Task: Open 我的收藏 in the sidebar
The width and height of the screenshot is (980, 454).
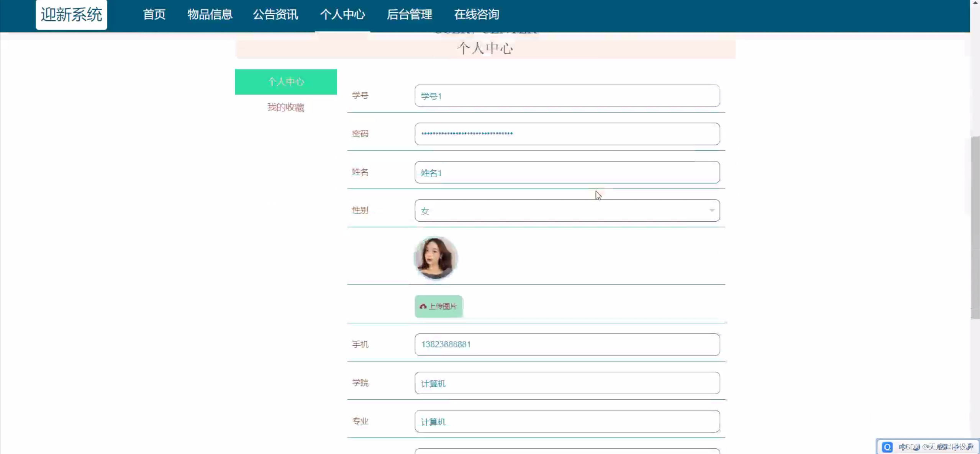Action: (285, 108)
